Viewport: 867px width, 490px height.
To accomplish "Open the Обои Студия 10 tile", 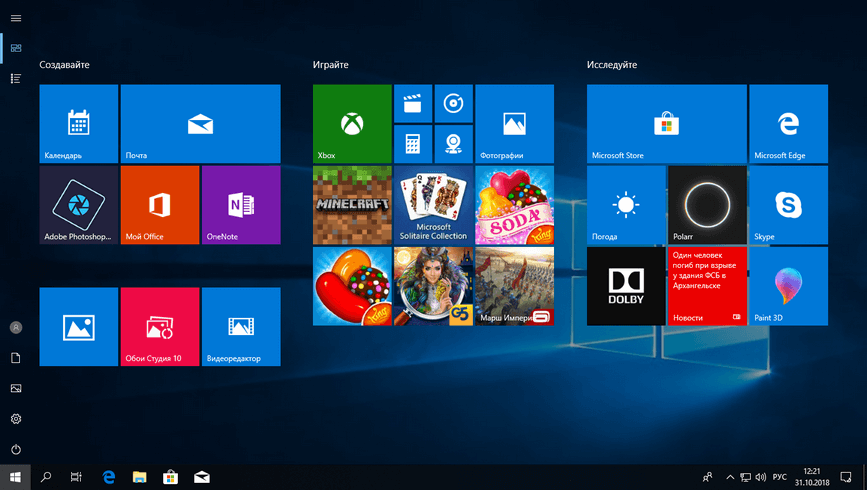I will coord(160,326).
